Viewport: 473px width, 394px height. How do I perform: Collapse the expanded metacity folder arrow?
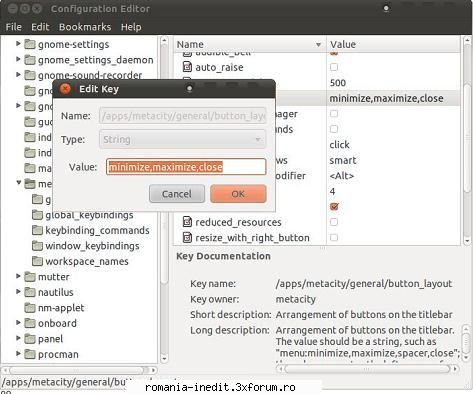click(x=19, y=183)
